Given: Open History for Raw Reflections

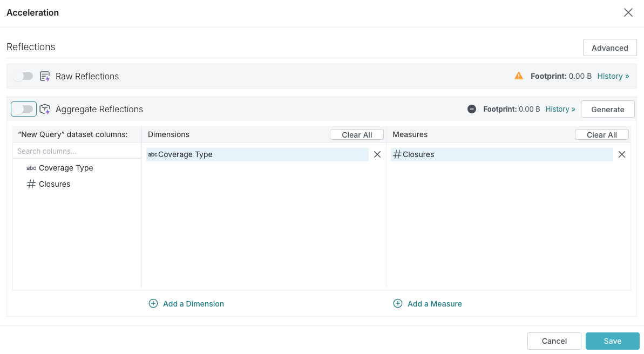Looking at the screenshot, I should click(613, 76).
